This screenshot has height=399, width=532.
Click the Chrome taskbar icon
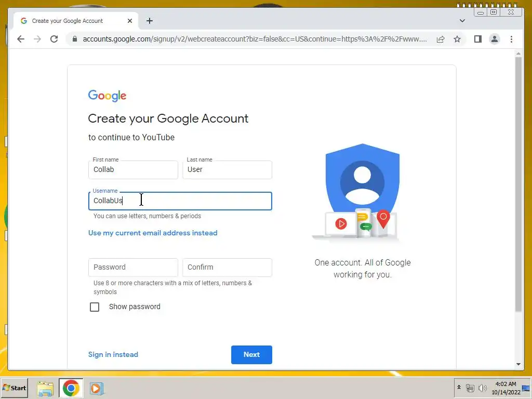[71, 388]
